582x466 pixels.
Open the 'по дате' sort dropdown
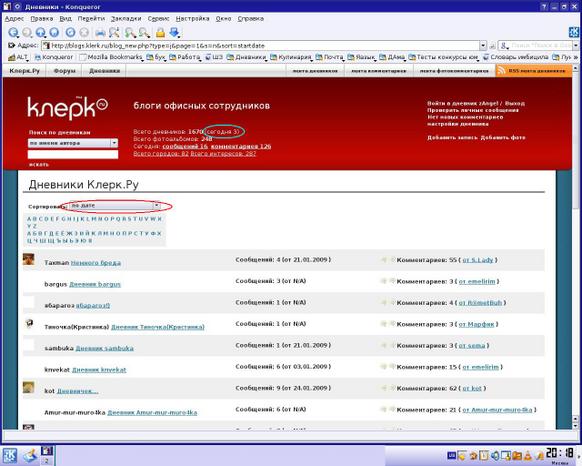(x=157, y=205)
